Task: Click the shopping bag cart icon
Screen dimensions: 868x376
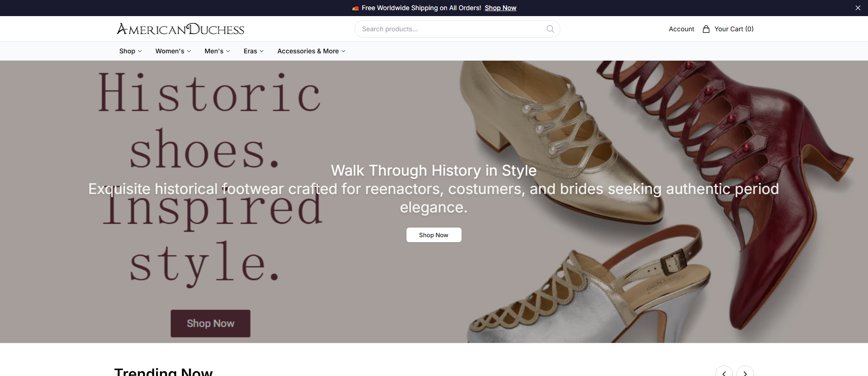Action: point(706,29)
